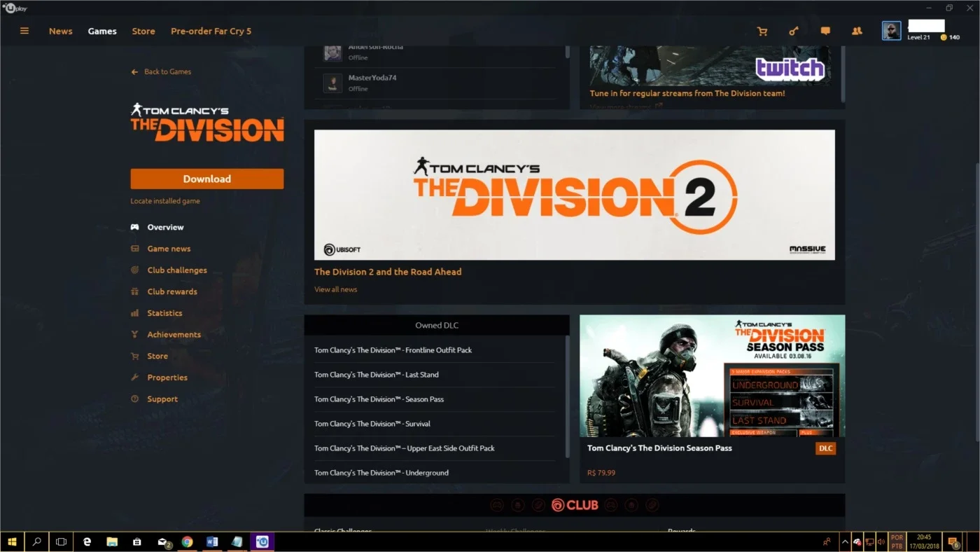Screen dimensions: 980x552
Task: Click the gift icon beside Club rewards
Action: click(x=134, y=291)
